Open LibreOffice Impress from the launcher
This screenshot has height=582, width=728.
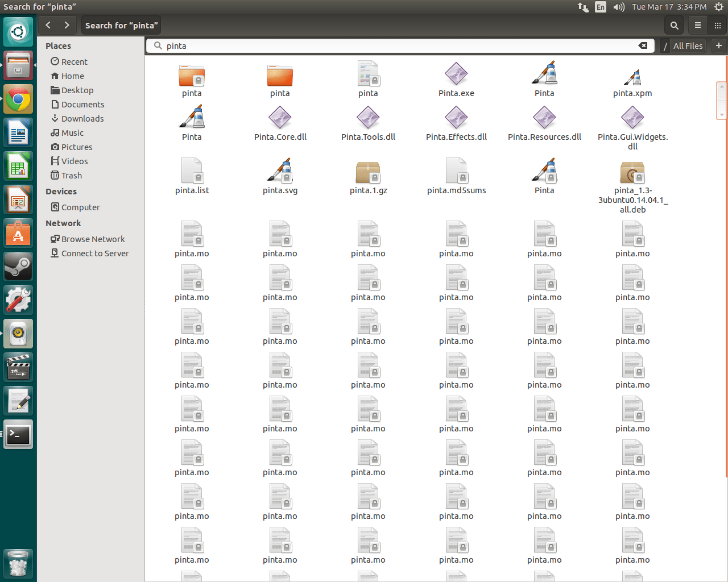(x=18, y=199)
